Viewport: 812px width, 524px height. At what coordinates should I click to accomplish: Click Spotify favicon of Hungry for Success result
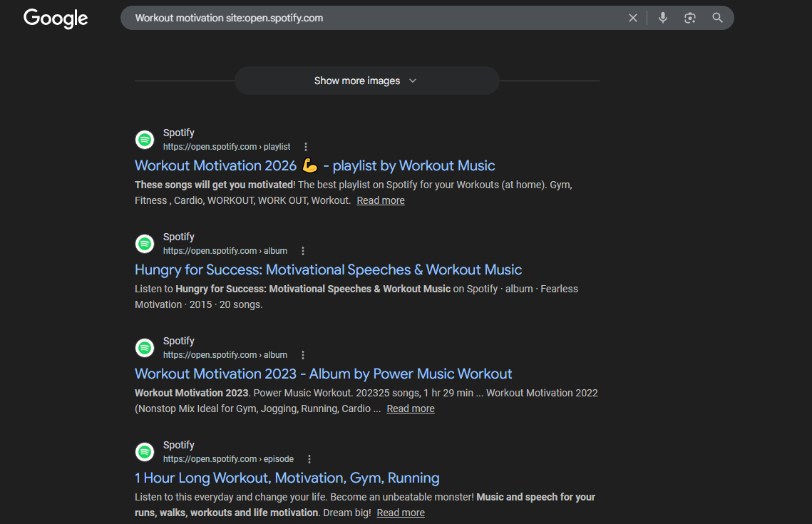click(145, 244)
